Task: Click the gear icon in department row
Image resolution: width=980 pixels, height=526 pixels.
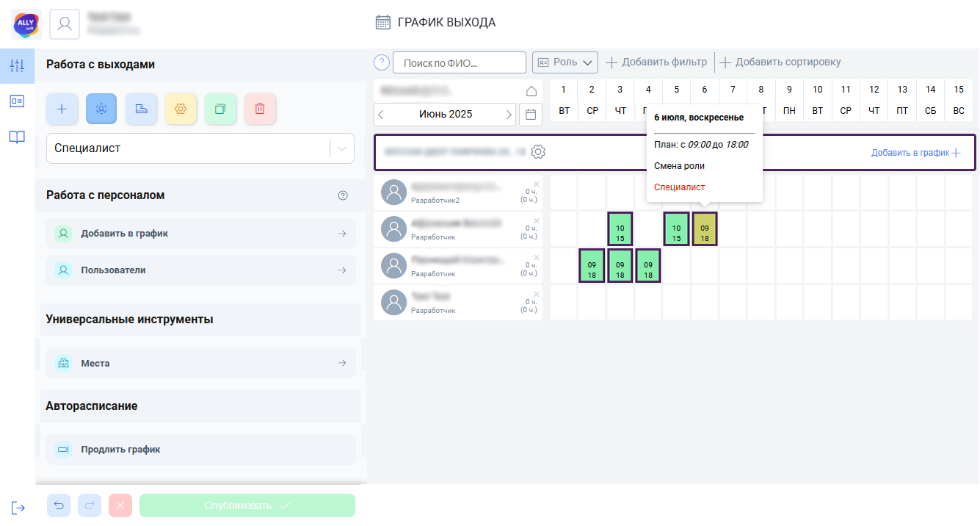Action: (x=538, y=152)
